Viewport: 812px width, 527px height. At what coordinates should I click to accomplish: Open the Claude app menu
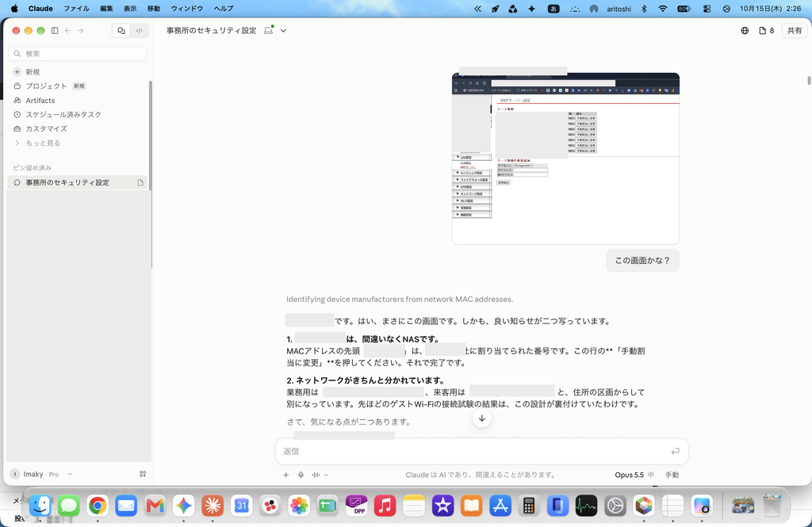[41, 8]
